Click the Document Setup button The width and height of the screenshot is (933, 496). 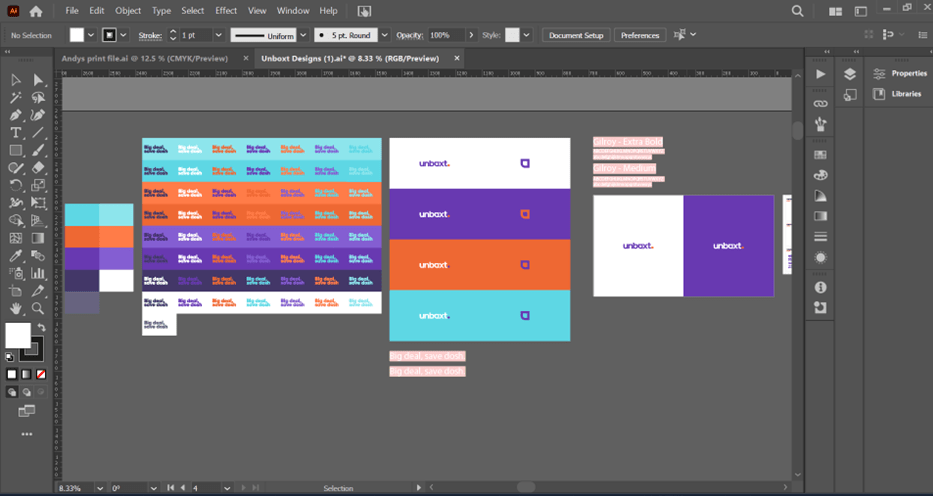point(576,35)
